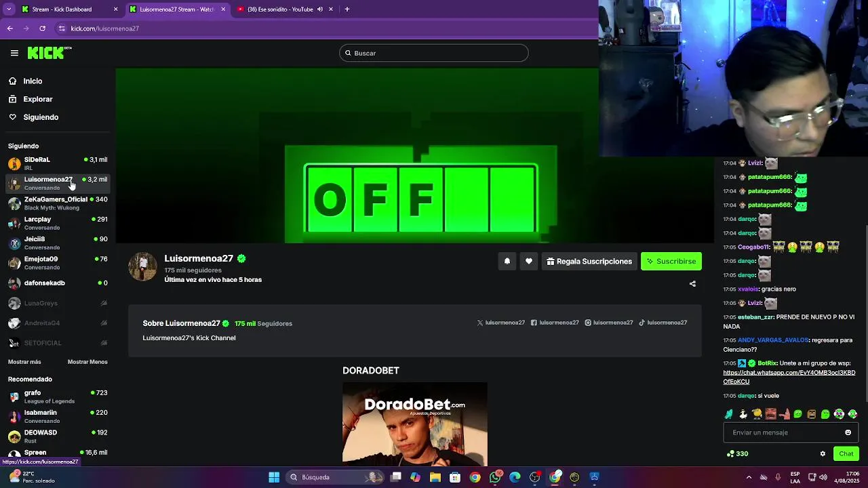The width and height of the screenshot is (868, 488).
Task: Click Regala Suscripciones button
Action: coord(589,261)
